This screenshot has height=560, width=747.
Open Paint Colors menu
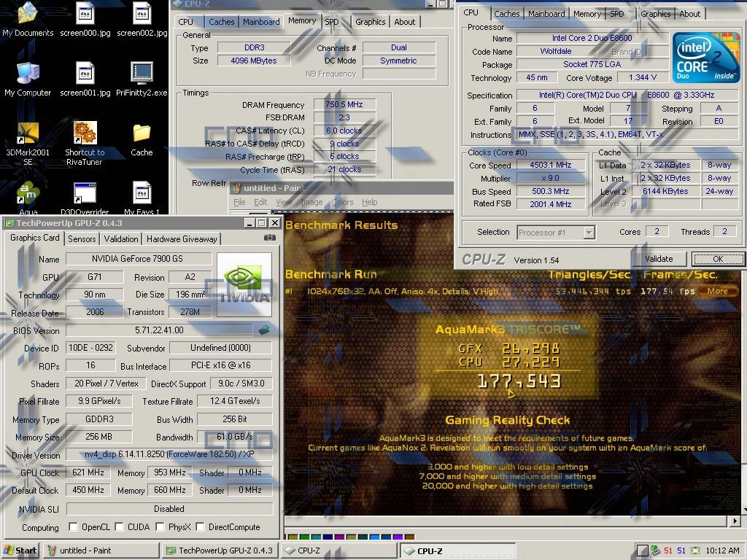point(342,202)
